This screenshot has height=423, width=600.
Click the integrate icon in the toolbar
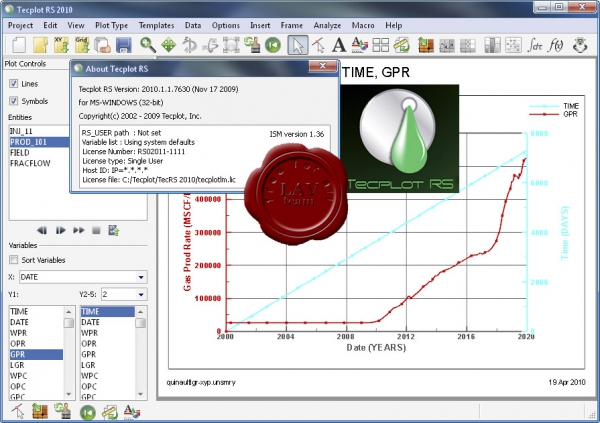[535, 45]
